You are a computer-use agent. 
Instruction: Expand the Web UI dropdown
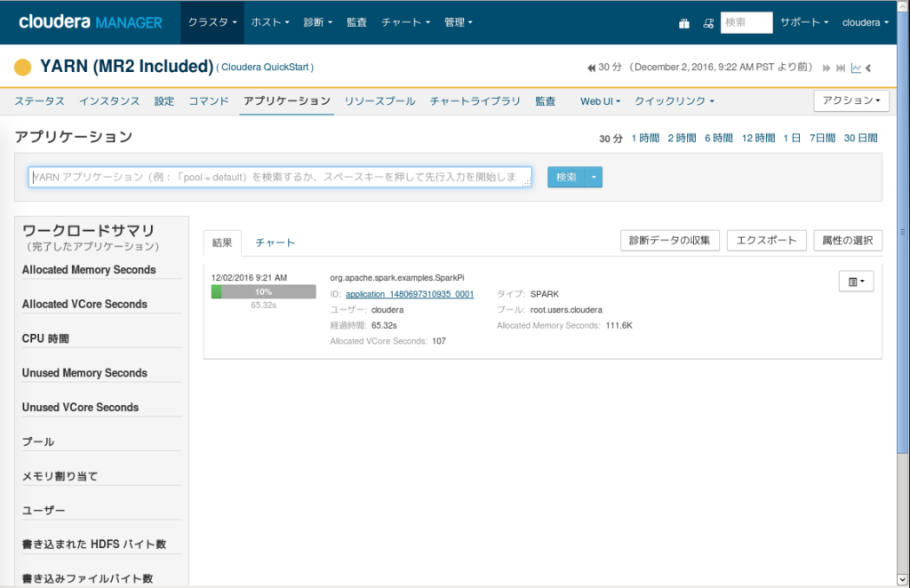(x=600, y=101)
